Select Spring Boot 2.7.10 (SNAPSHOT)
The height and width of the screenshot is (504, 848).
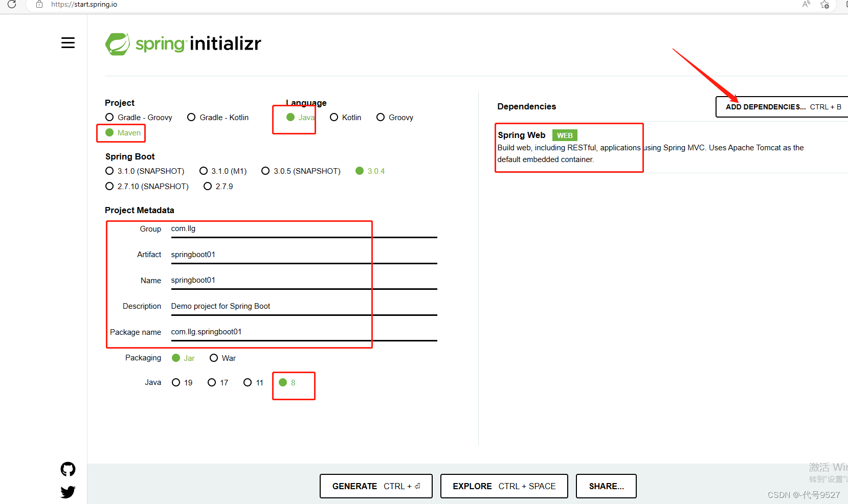[x=147, y=187]
